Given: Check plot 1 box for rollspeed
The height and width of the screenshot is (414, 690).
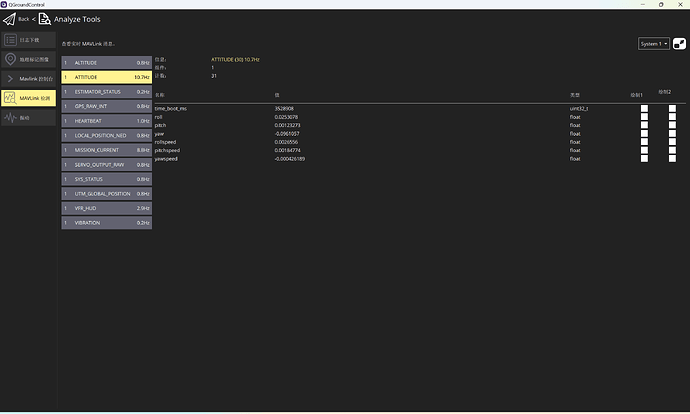Looking at the screenshot, I should click(644, 142).
